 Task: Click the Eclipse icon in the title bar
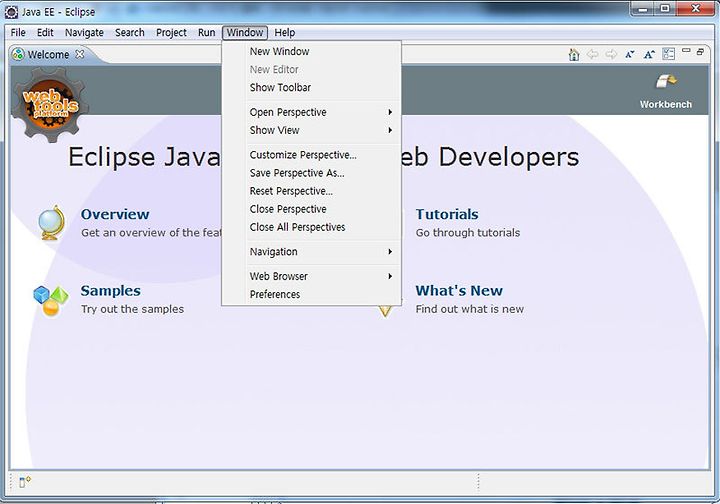11,12
